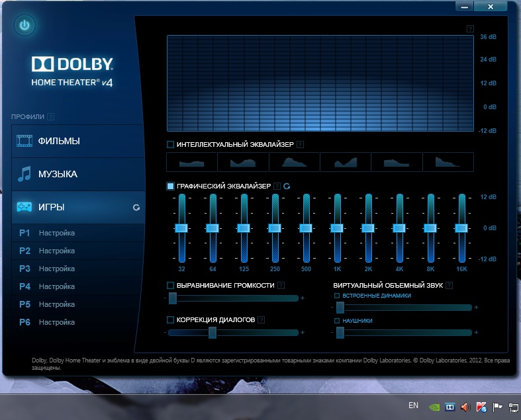
Task: Open the Dolby tray icon
Action: (450, 407)
